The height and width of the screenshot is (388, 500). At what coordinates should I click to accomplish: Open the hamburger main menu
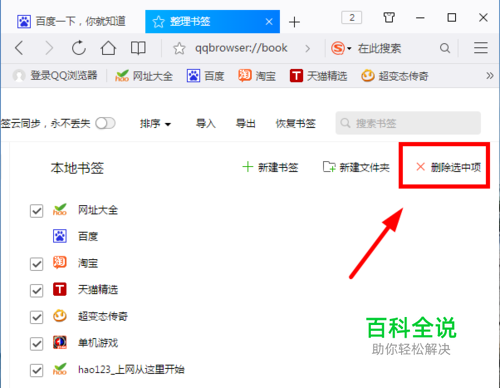point(481,48)
